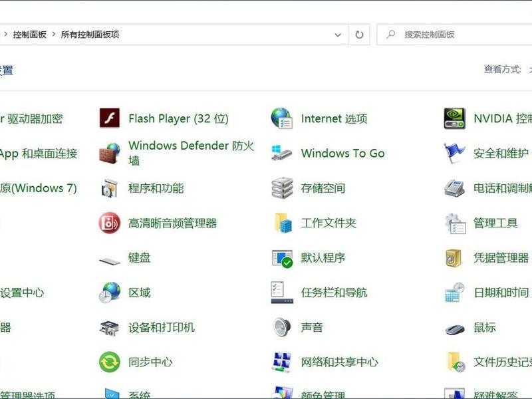The image size is (532, 399).
Task: Open the 日期和时间 calendar icon
Action: [x=455, y=292]
